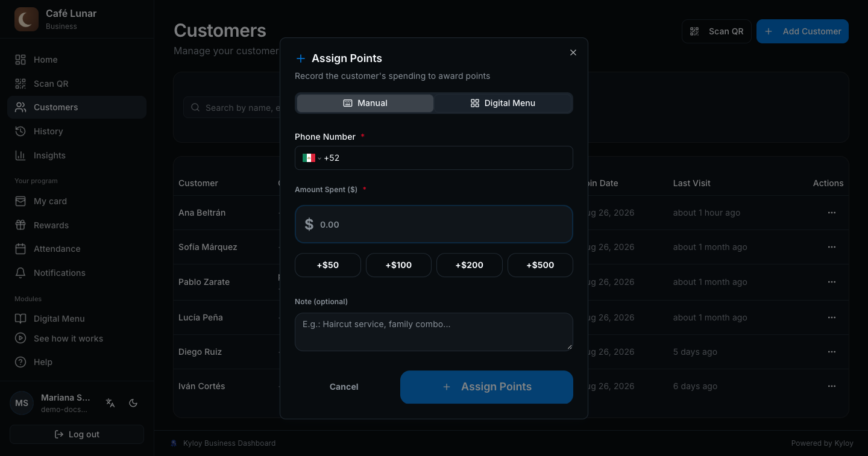The height and width of the screenshot is (456, 868).
Task: Select the History clock icon
Action: click(x=20, y=131)
